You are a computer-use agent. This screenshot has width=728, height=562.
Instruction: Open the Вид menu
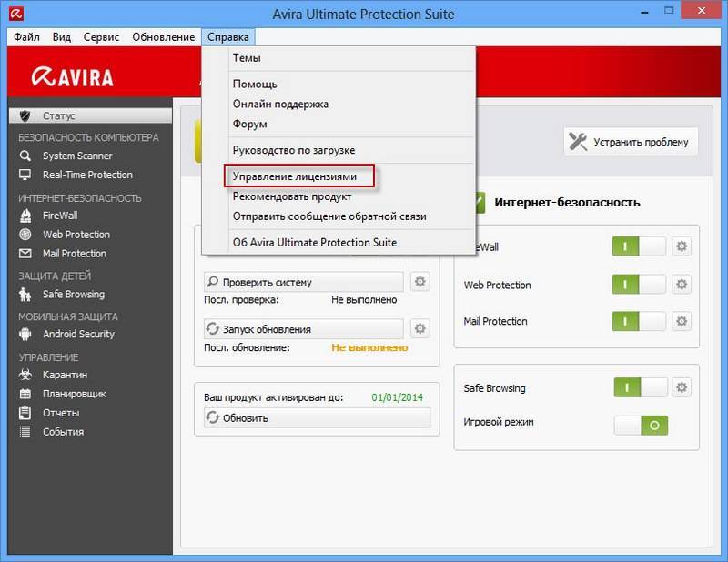point(61,37)
